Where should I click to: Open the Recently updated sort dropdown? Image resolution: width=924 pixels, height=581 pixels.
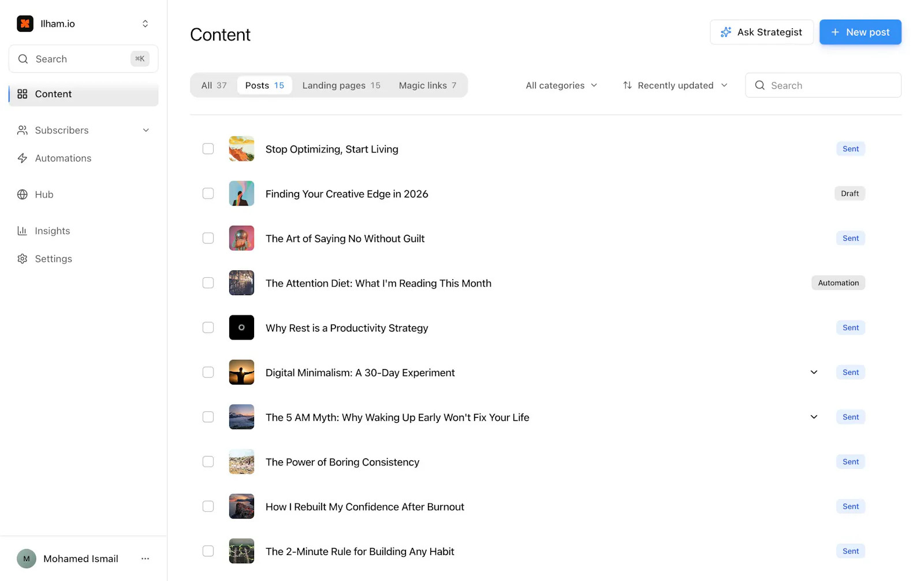click(x=675, y=85)
